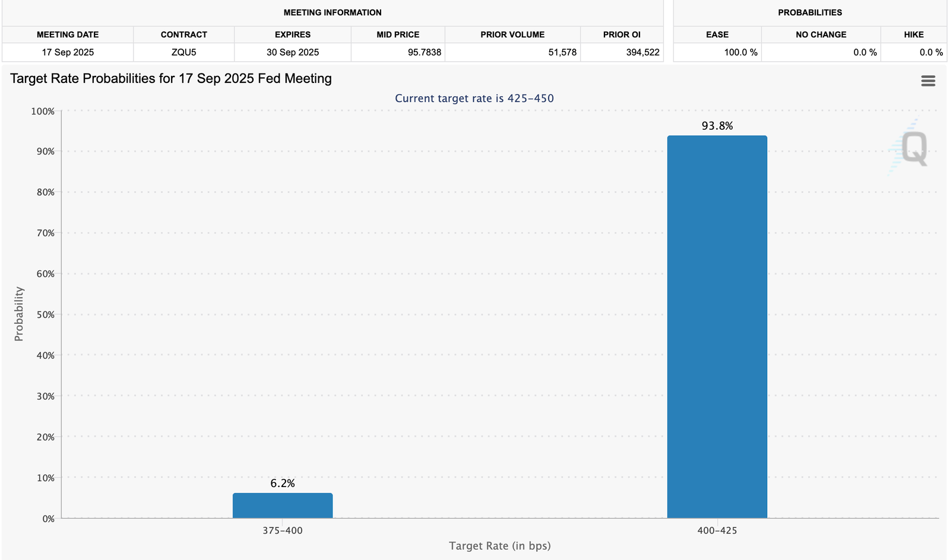The width and height of the screenshot is (950, 560).
Task: Click the EXPIRES column header
Action: point(292,34)
